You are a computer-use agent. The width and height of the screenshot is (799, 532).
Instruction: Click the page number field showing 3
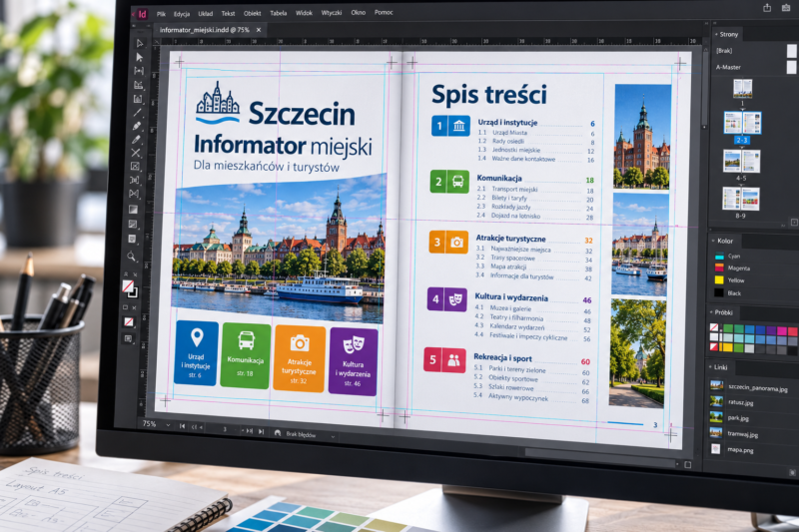[x=225, y=429]
